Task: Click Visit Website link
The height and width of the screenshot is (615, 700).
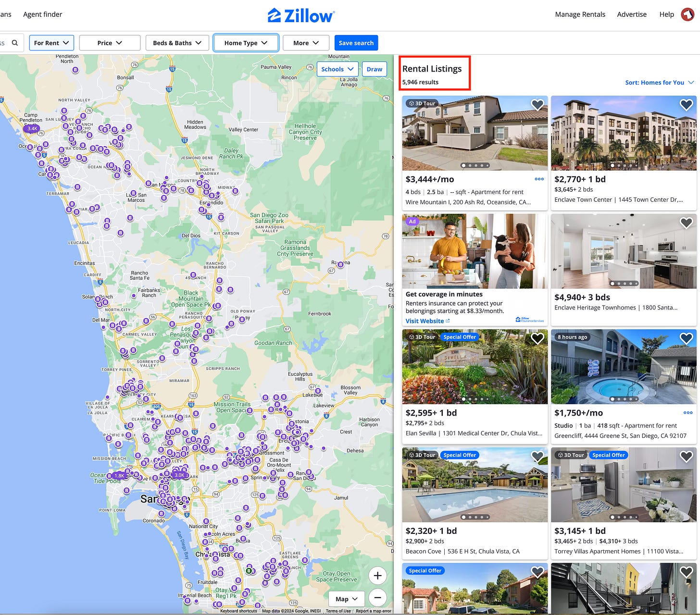Action: point(427,321)
